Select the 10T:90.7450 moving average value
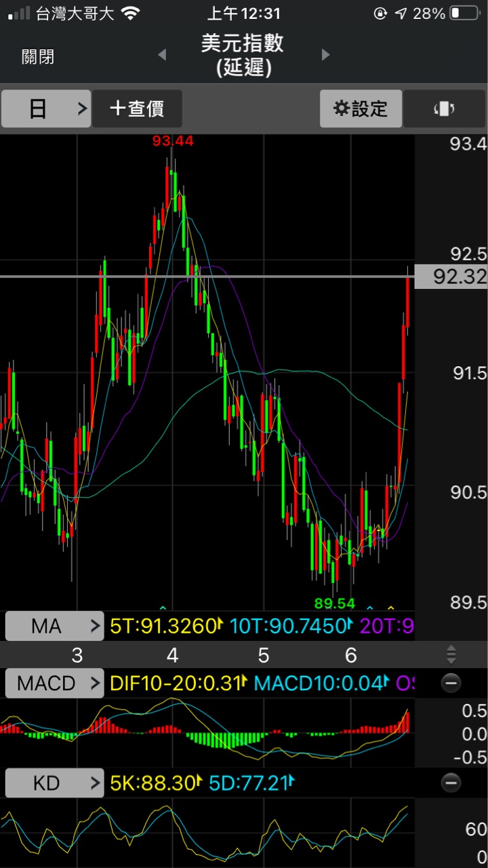 291,626
